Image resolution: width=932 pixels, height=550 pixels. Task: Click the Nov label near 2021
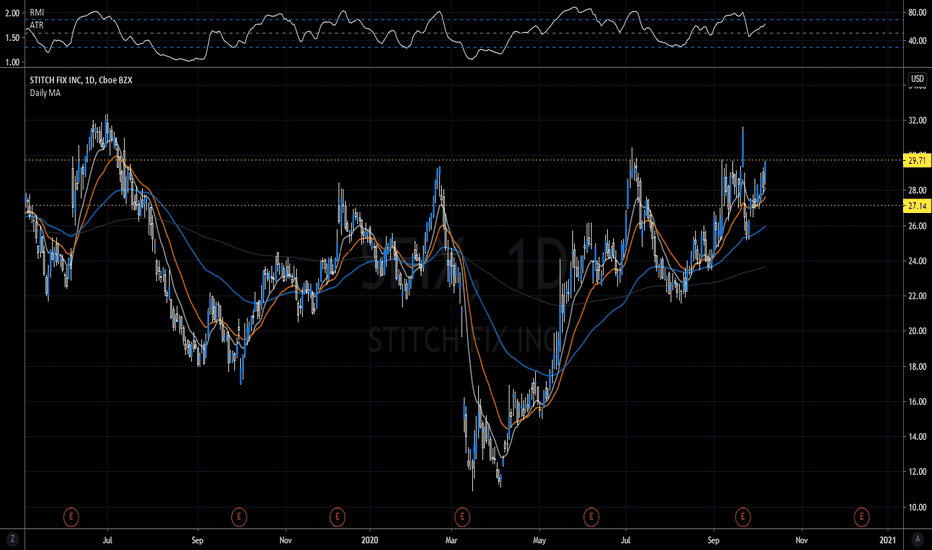coord(801,540)
